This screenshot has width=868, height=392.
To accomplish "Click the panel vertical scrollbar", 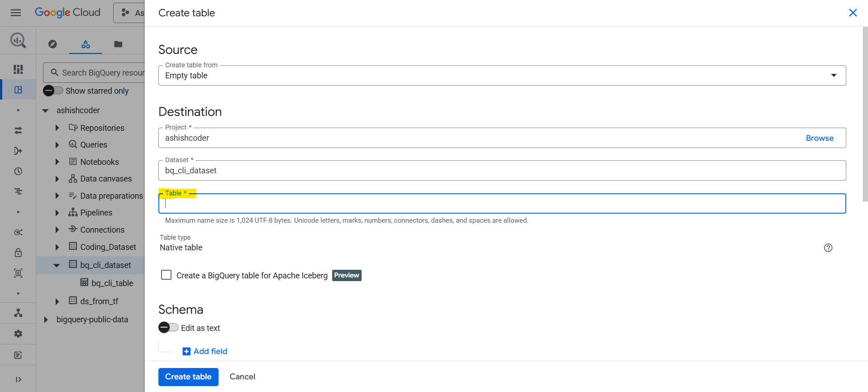I will click(x=865, y=113).
